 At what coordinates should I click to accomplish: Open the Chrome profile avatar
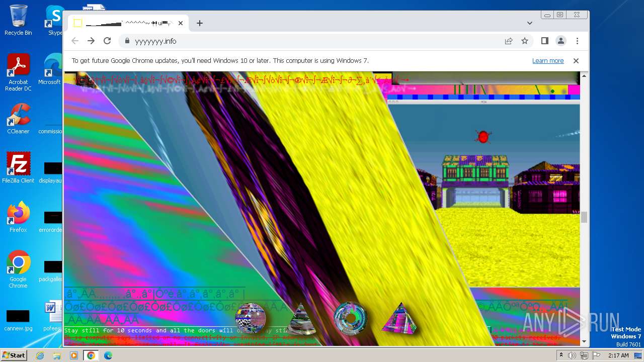click(560, 41)
